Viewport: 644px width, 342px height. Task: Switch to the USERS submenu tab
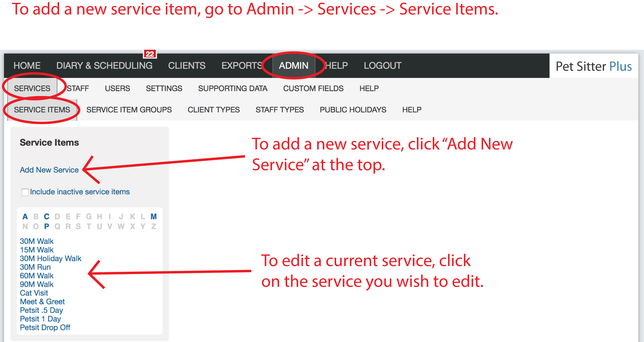pyautogui.click(x=117, y=89)
